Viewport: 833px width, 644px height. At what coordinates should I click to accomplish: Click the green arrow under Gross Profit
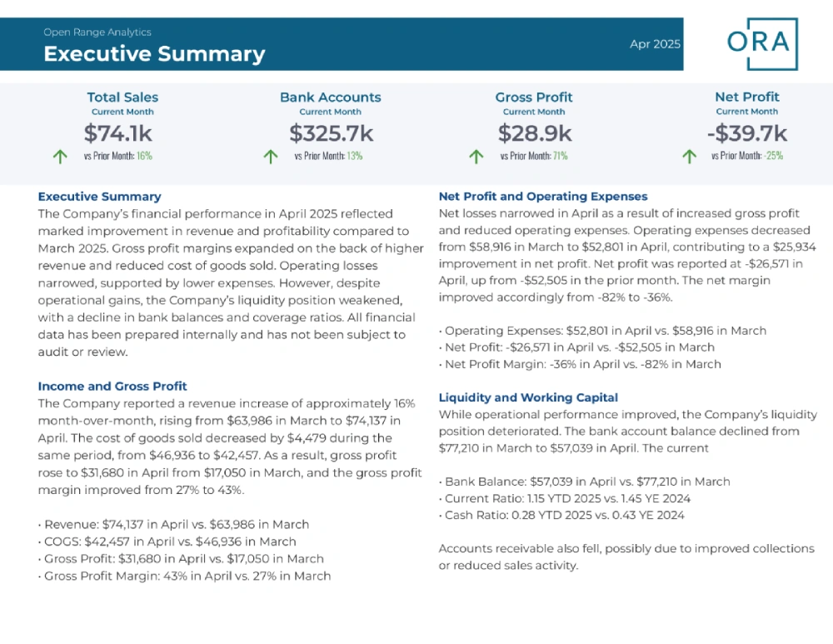coord(476,157)
